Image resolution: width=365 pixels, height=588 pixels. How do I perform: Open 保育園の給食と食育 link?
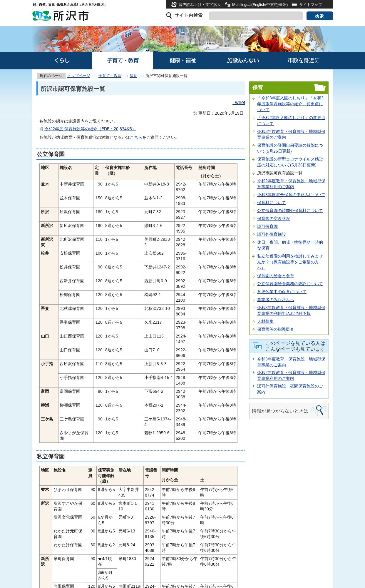[x=275, y=276]
